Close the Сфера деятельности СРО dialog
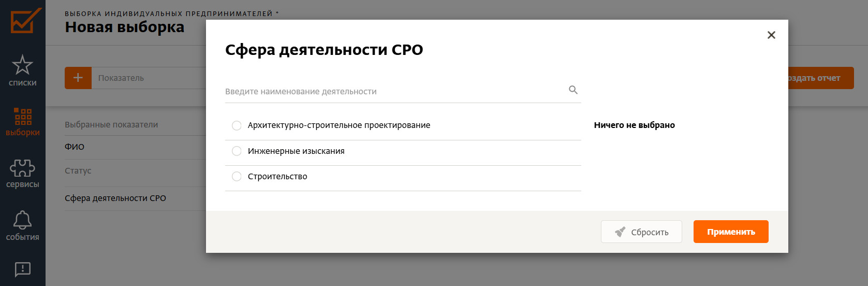The width and height of the screenshot is (868, 286). tap(771, 35)
